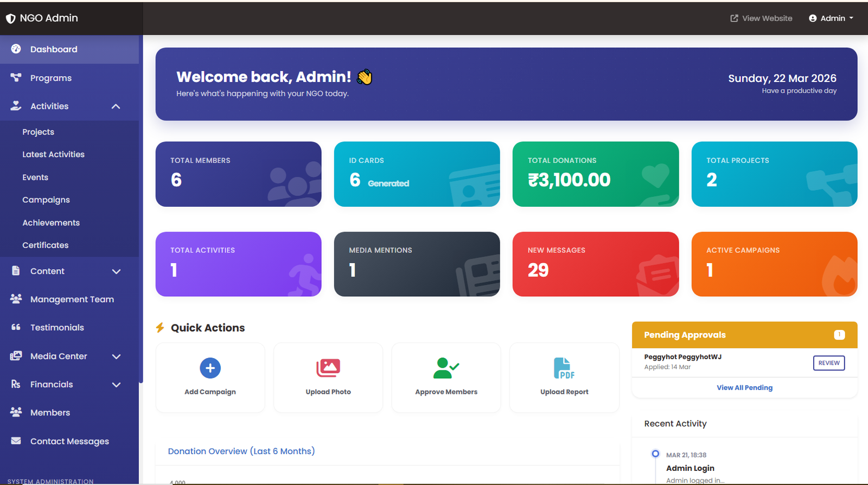The height and width of the screenshot is (485, 868).
Task: Click the red Upload Photo images icon
Action: (x=328, y=368)
